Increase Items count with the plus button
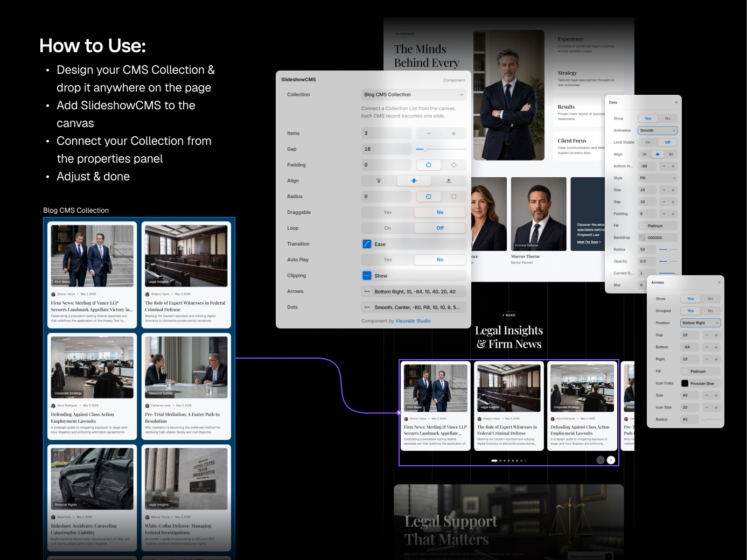 point(453,134)
